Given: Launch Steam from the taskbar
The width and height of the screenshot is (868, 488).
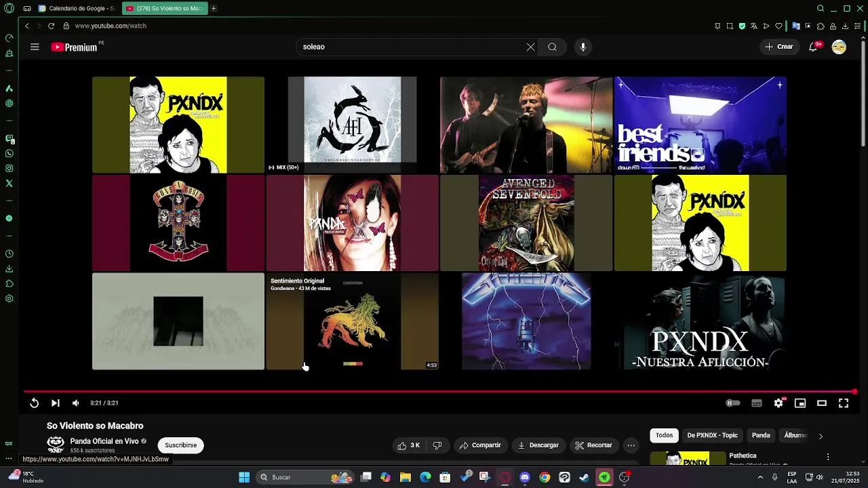Looking at the screenshot, I should (584, 477).
